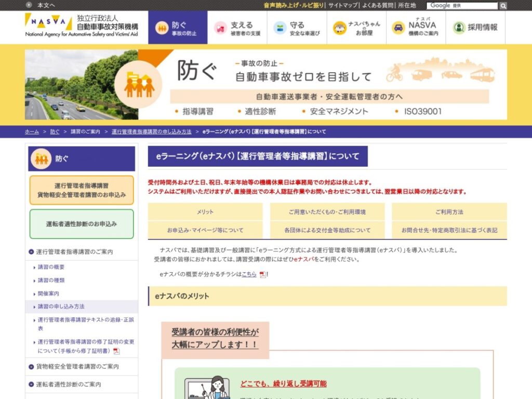Open the よくある質問 link
The height and width of the screenshot is (399, 532).
(378, 5)
